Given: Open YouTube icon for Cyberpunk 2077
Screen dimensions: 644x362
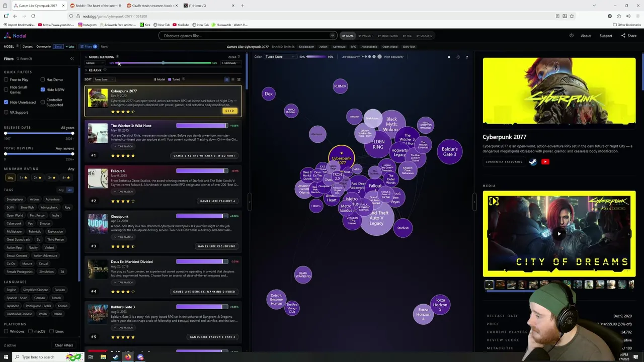Looking at the screenshot, I should coord(545,162).
